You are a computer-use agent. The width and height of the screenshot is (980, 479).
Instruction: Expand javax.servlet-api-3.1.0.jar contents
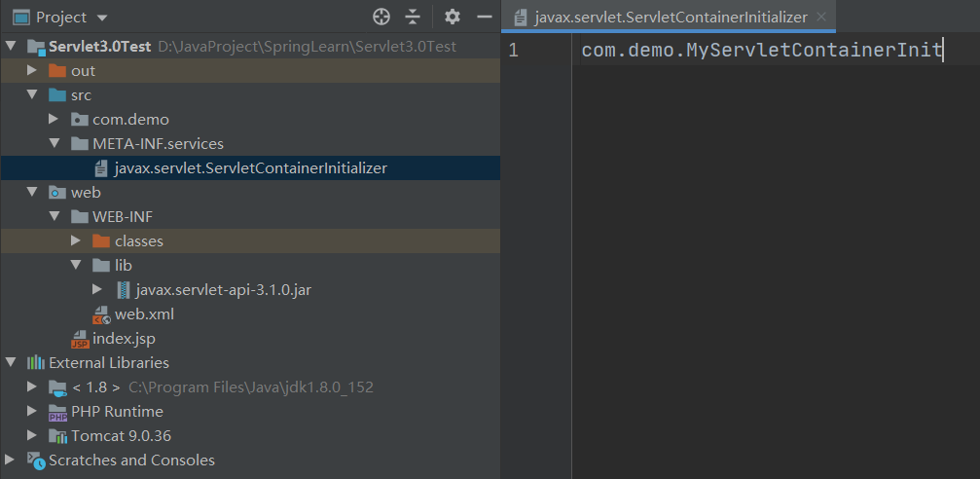97,289
